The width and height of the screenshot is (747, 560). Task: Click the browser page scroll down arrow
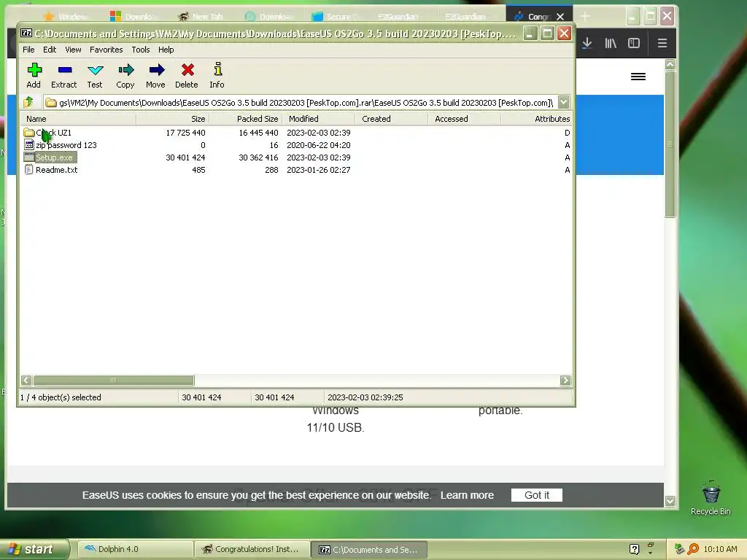(x=670, y=501)
